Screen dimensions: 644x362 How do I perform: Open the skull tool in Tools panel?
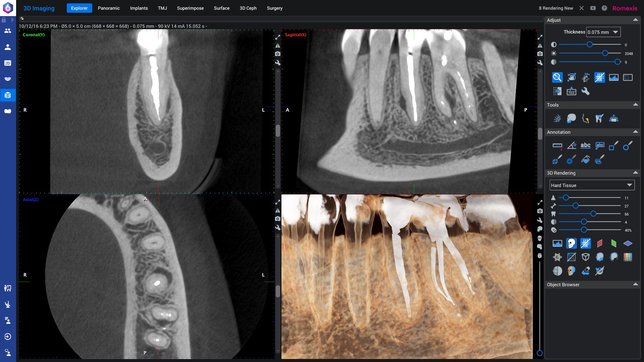coord(571,118)
